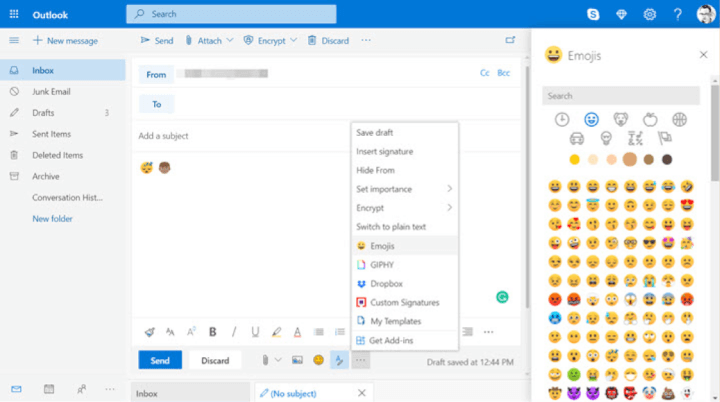Close the (No subject) draft tab

pos(362,393)
